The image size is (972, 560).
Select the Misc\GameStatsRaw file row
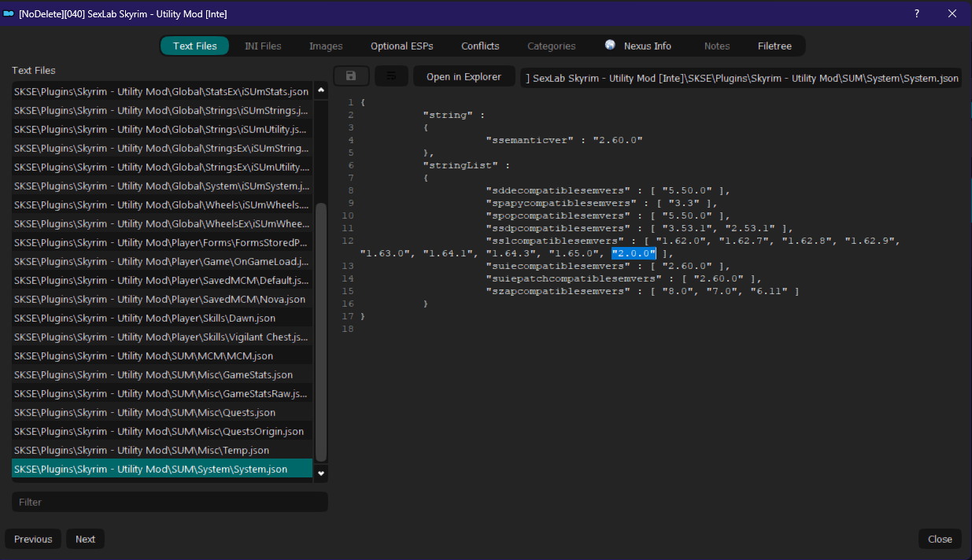[162, 394]
